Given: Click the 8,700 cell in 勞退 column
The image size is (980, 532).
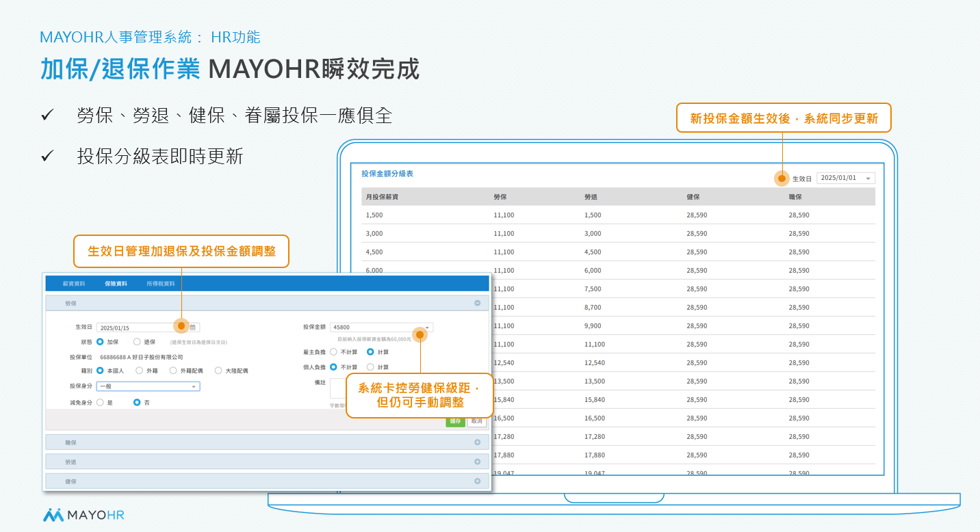Looking at the screenshot, I should [593, 308].
